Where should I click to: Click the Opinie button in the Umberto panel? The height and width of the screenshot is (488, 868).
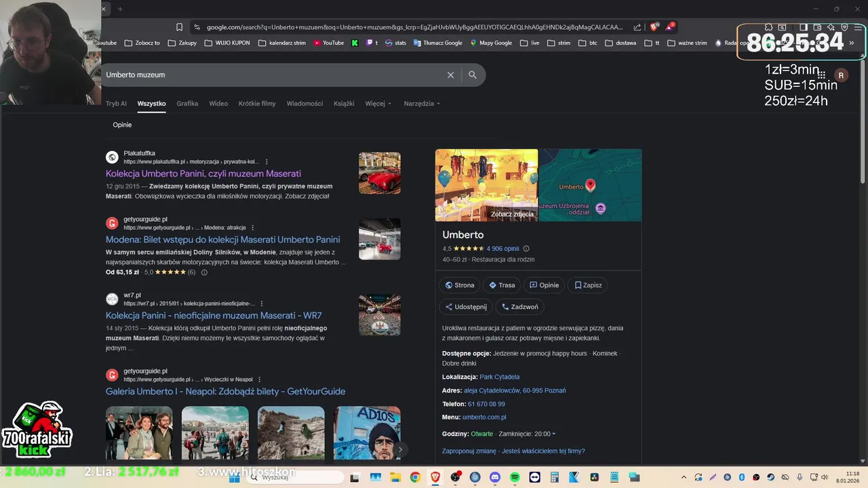tap(544, 285)
